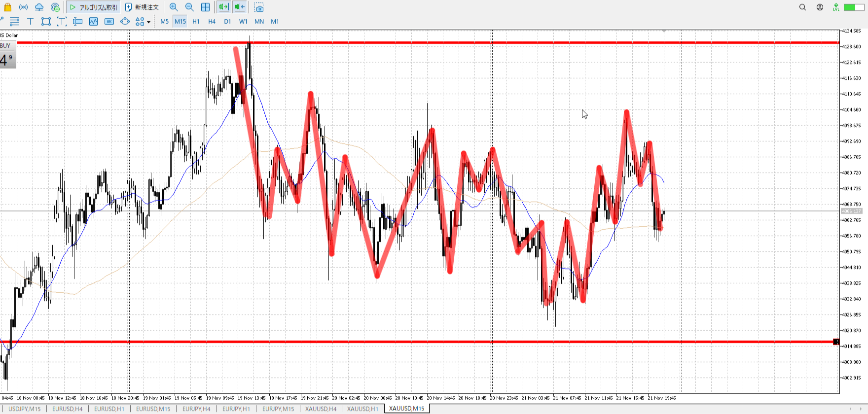Select the D1 timeframe

tap(227, 21)
